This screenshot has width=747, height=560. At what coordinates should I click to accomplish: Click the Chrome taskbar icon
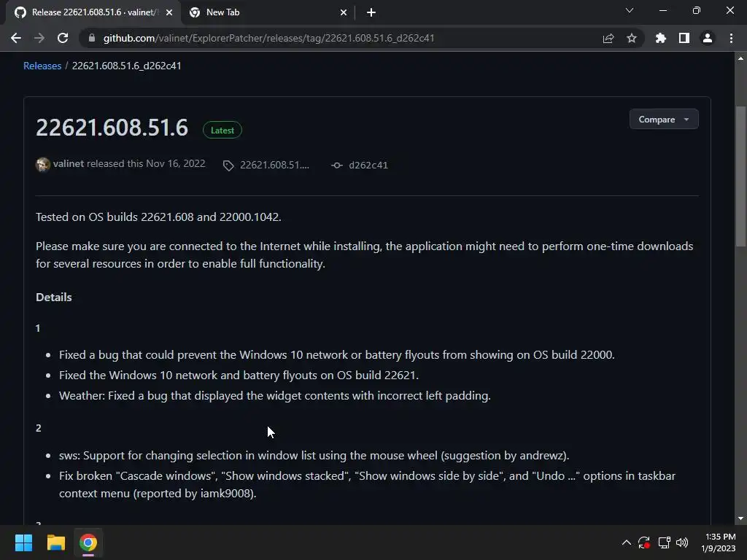tap(88, 542)
